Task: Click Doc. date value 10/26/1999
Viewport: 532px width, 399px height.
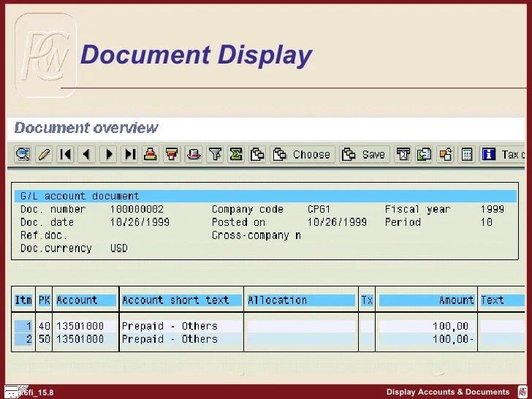Action: [140, 223]
